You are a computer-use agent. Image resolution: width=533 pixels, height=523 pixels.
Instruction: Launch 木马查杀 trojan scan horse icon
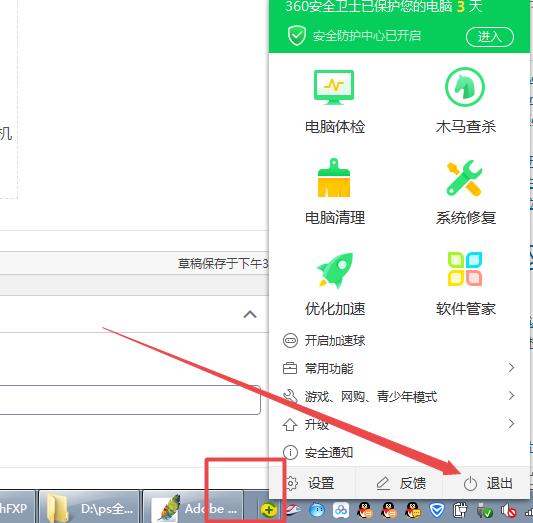(x=465, y=87)
